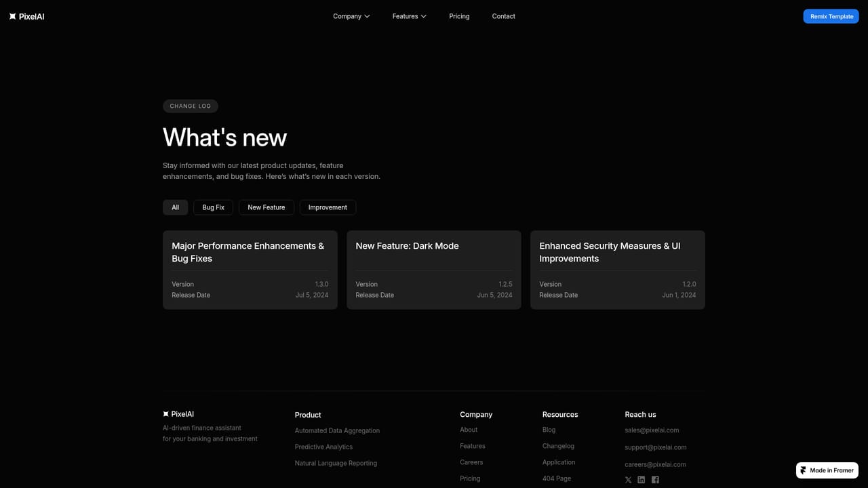
Task: Select the All filter tab
Action: click(175, 207)
